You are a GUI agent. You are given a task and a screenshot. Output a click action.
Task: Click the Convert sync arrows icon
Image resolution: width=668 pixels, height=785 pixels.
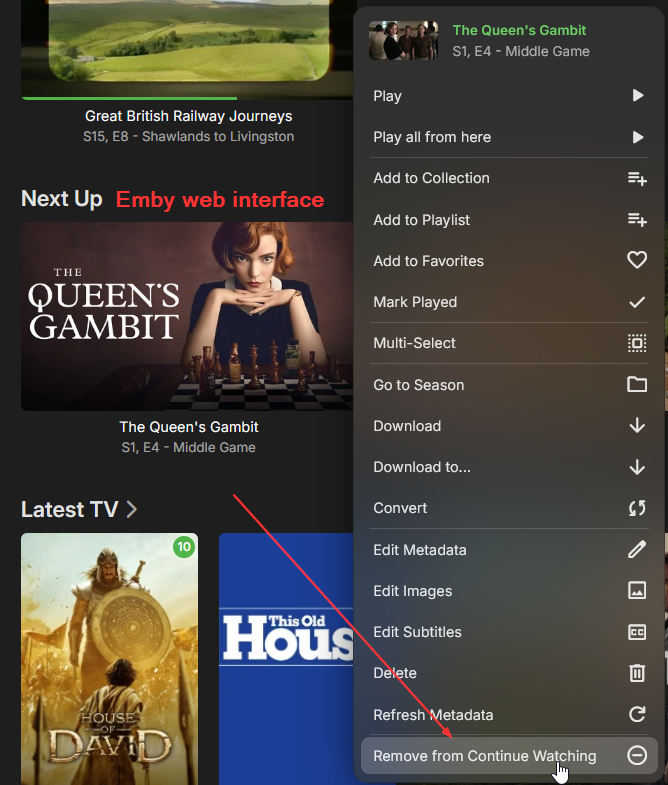point(637,508)
